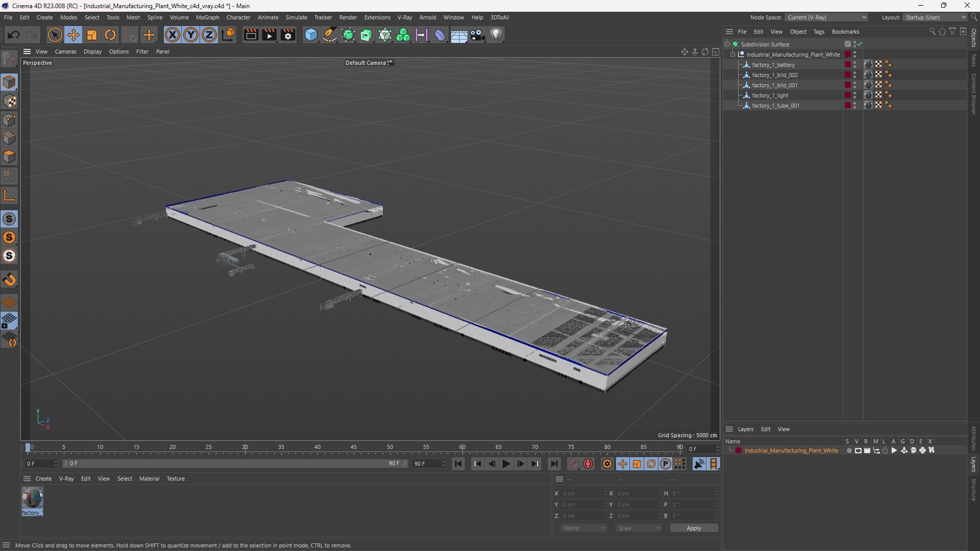This screenshot has height=551, width=980.
Task: Open the MoGraph menu
Action: pos(207,17)
